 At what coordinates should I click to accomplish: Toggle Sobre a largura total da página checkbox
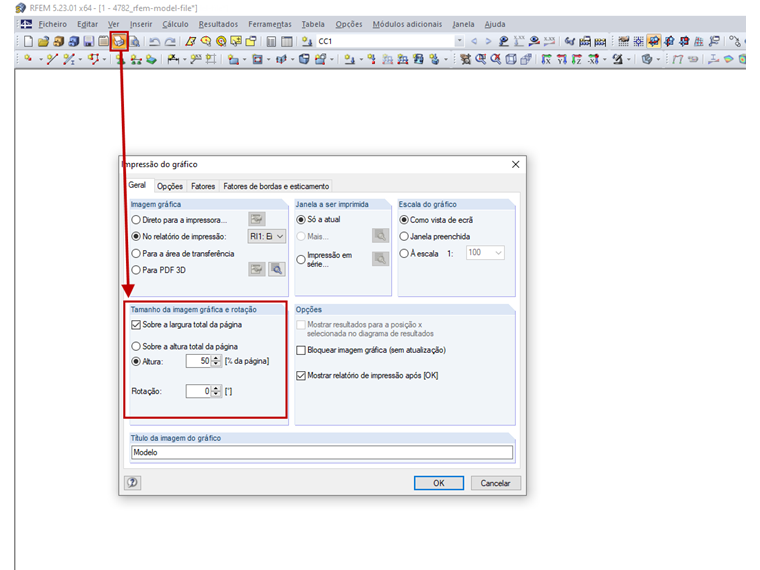(136, 324)
